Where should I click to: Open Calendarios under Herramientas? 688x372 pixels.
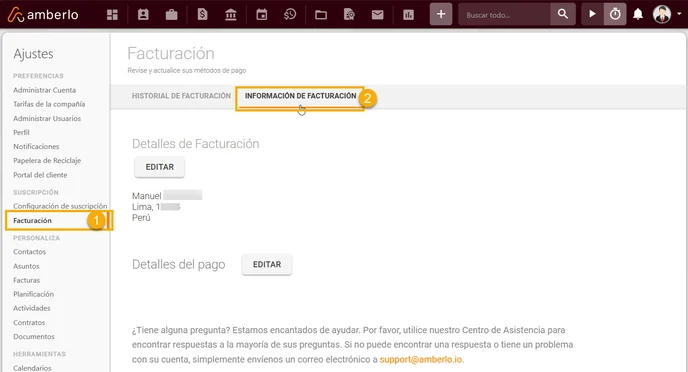[x=32, y=368]
